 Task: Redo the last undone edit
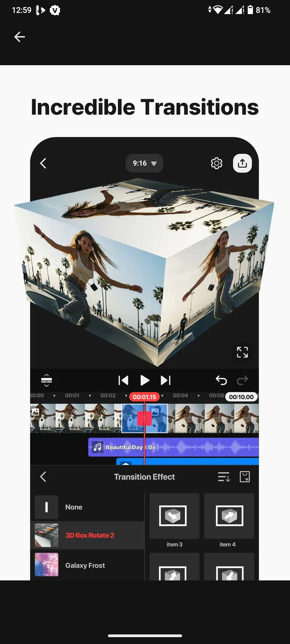coord(242,380)
